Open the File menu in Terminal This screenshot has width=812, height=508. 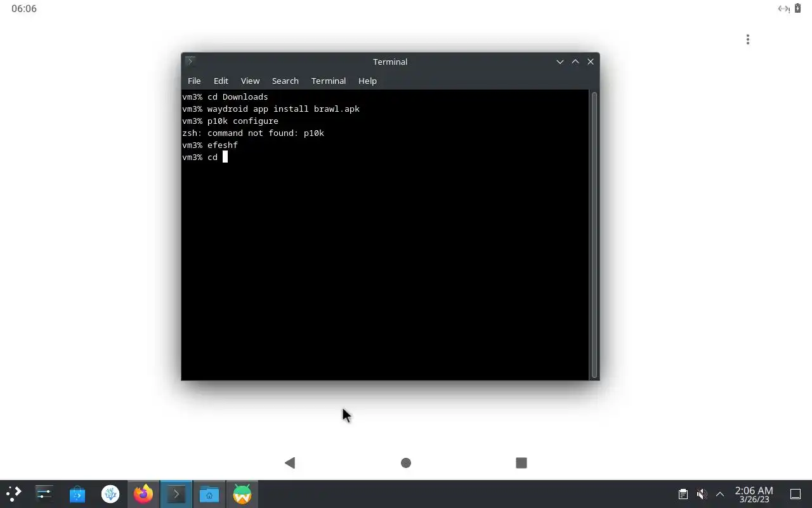click(x=194, y=81)
